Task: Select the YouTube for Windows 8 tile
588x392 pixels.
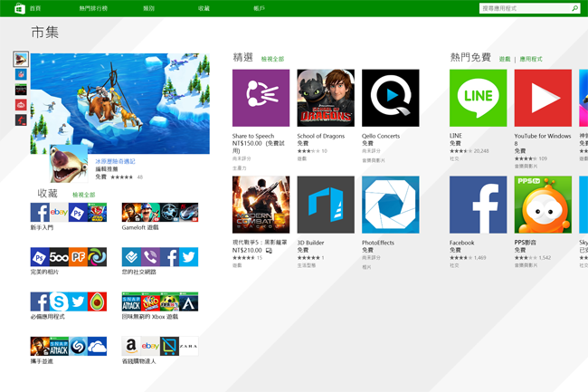Action: [543, 98]
